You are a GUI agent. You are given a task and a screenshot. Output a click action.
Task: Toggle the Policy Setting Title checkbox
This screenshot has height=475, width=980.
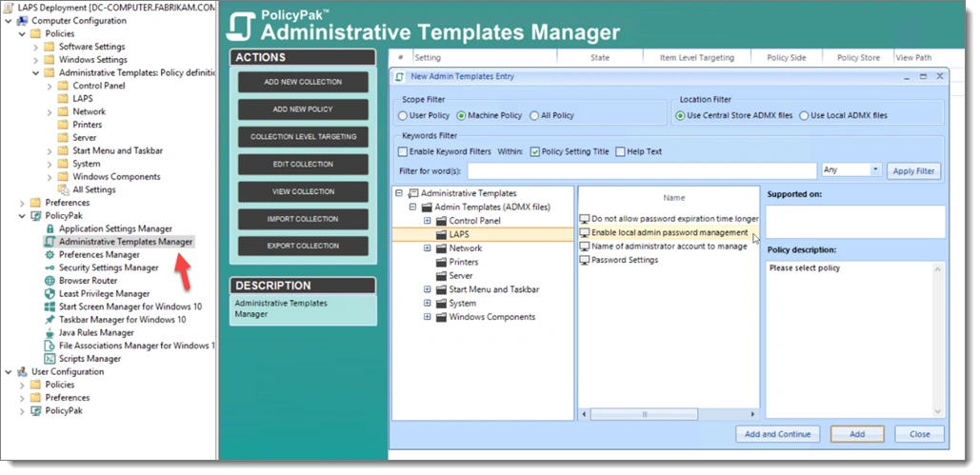click(535, 152)
